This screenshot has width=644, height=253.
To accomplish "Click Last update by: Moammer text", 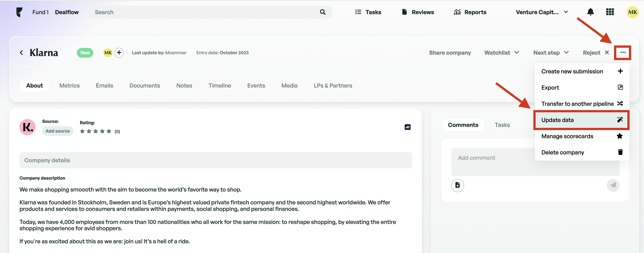I will click(x=159, y=52).
